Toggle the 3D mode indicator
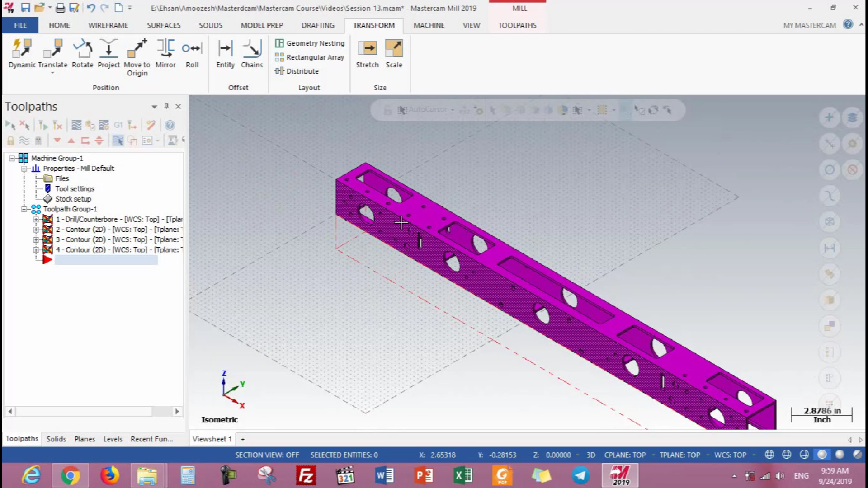The height and width of the screenshot is (488, 868). pyautogui.click(x=590, y=455)
